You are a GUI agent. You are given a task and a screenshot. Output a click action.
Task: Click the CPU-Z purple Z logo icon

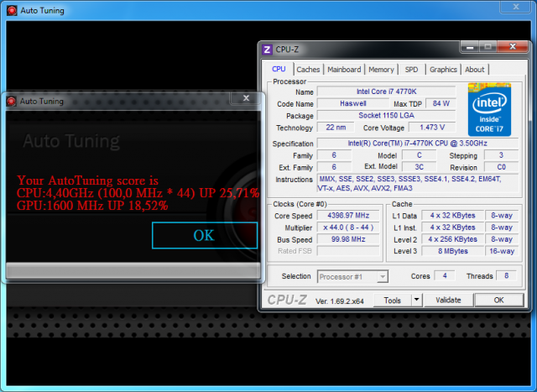coord(267,50)
